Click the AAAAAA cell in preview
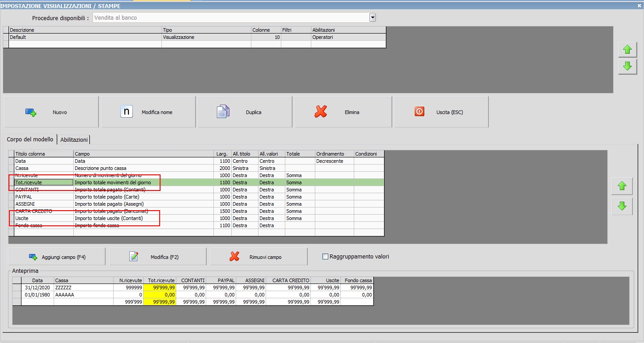The width and height of the screenshot is (644, 343). 84,295
